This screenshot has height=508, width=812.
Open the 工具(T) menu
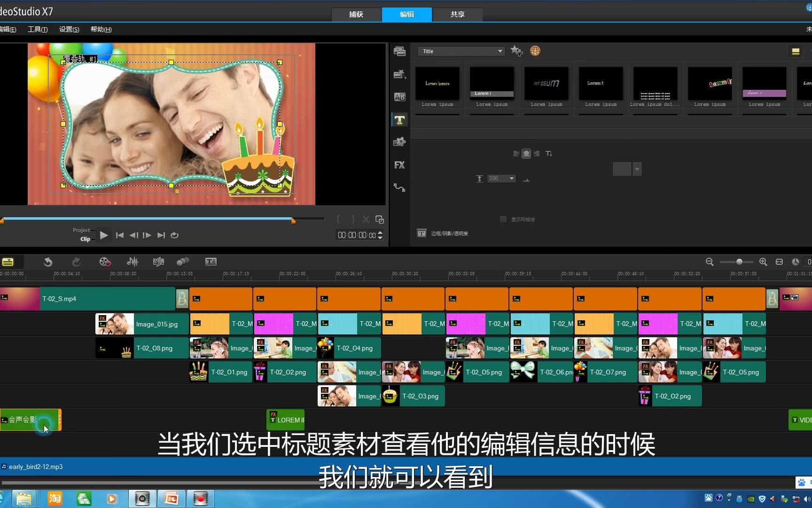(38, 29)
